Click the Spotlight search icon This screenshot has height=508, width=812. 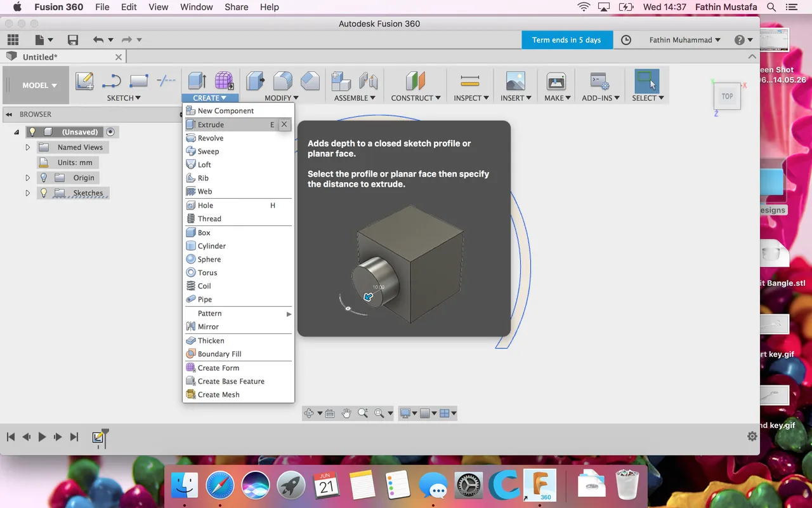click(771, 7)
